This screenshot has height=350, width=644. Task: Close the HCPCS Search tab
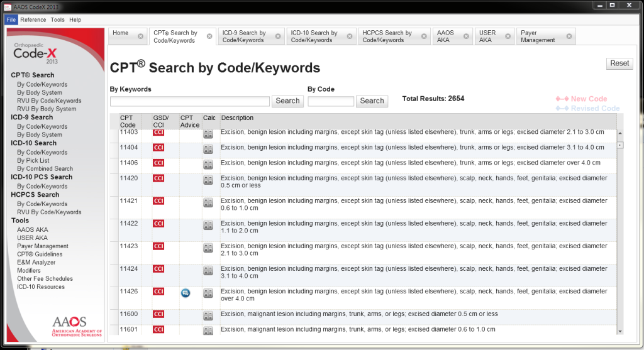[424, 36]
